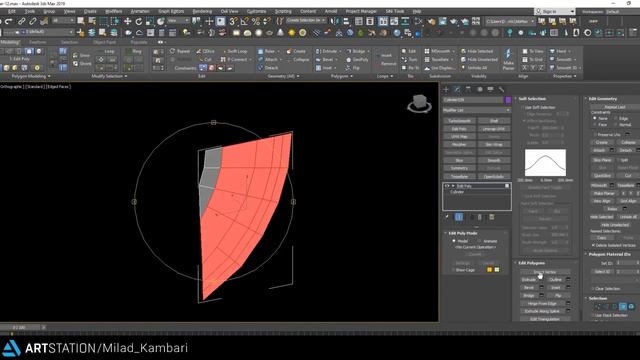Expand the Modify Selection ribbon panel arrow
The image size is (640, 360).
[x=126, y=76]
